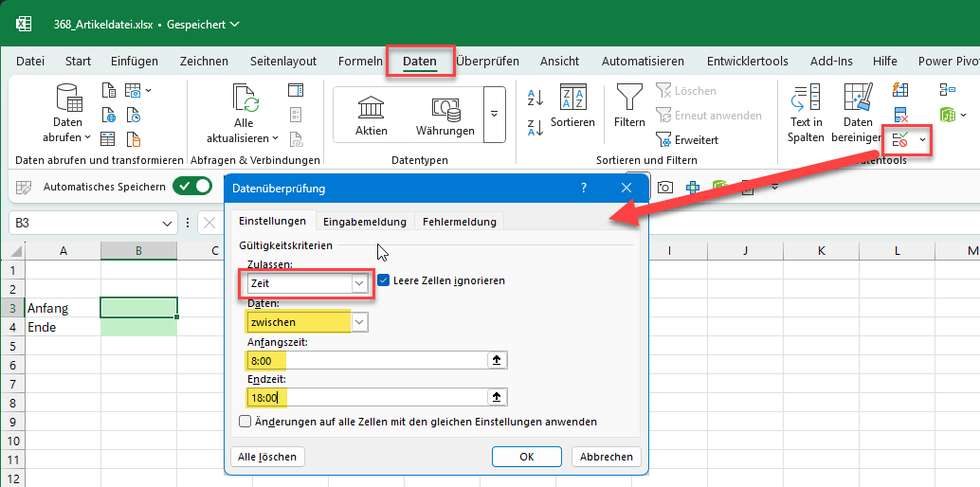Click Text in Spalten icon
Screen dimensions: 980x487
[806, 99]
